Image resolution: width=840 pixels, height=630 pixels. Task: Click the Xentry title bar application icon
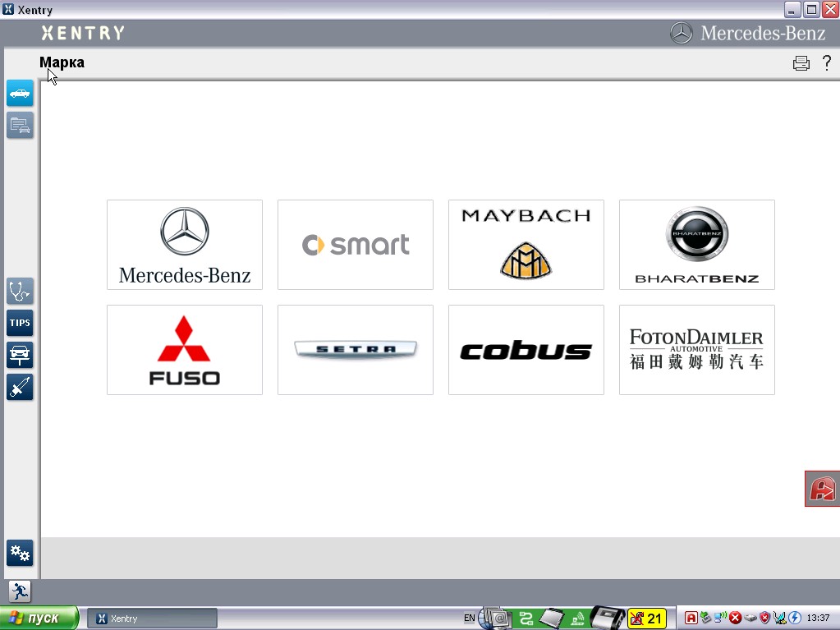point(8,9)
